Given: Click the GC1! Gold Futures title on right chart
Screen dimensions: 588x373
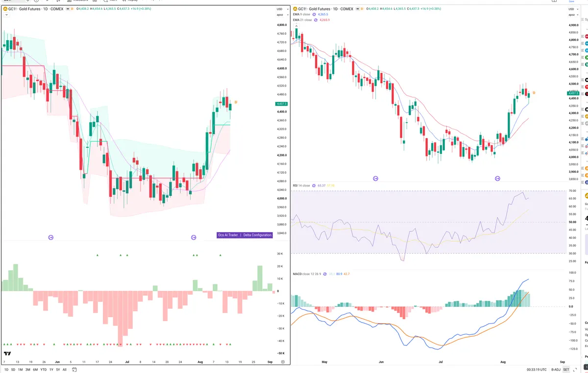Looking at the screenshot, I should [x=325, y=9].
